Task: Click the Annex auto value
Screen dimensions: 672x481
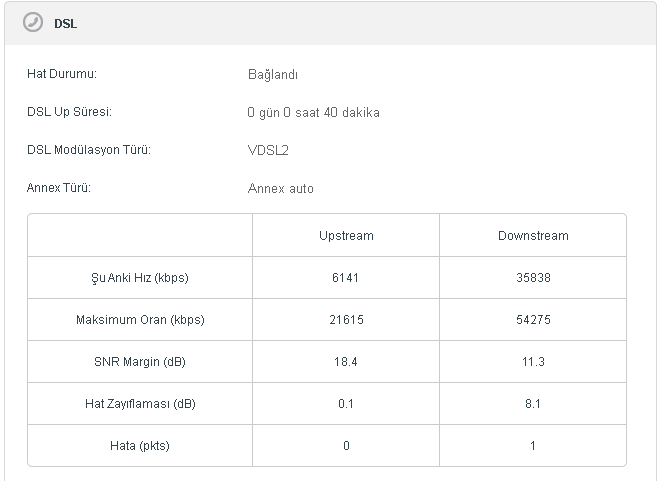Action: point(280,188)
